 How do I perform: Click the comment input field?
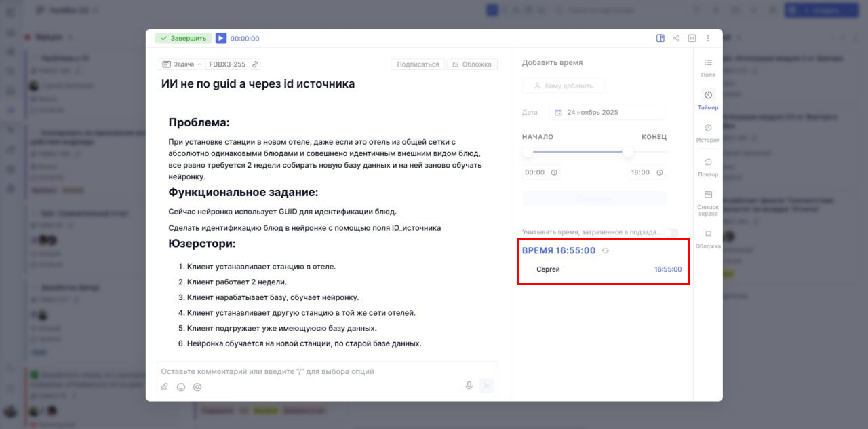point(305,371)
